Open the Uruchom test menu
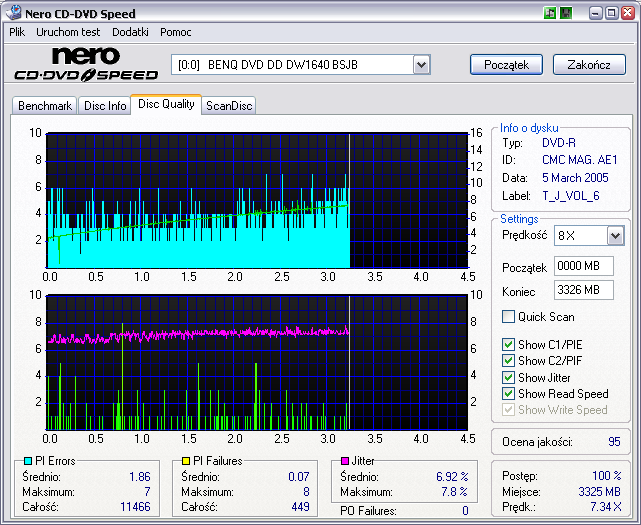641x525 pixels. [68, 32]
